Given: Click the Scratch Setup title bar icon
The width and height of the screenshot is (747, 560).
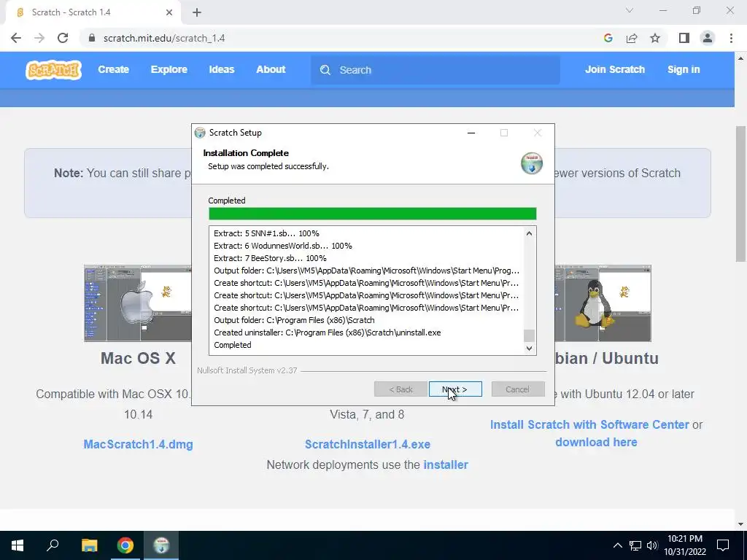Looking at the screenshot, I should click(x=200, y=133).
